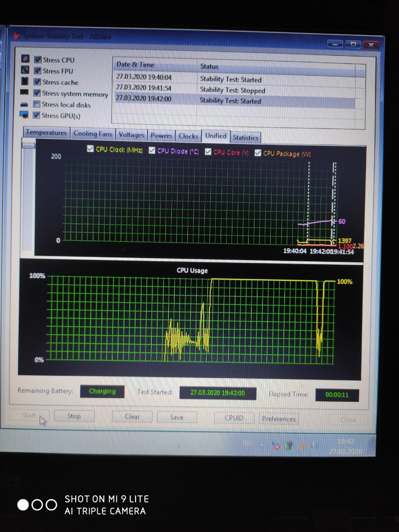Click the RU language indicator in the taskbar
399x532 pixels.
[247, 443]
